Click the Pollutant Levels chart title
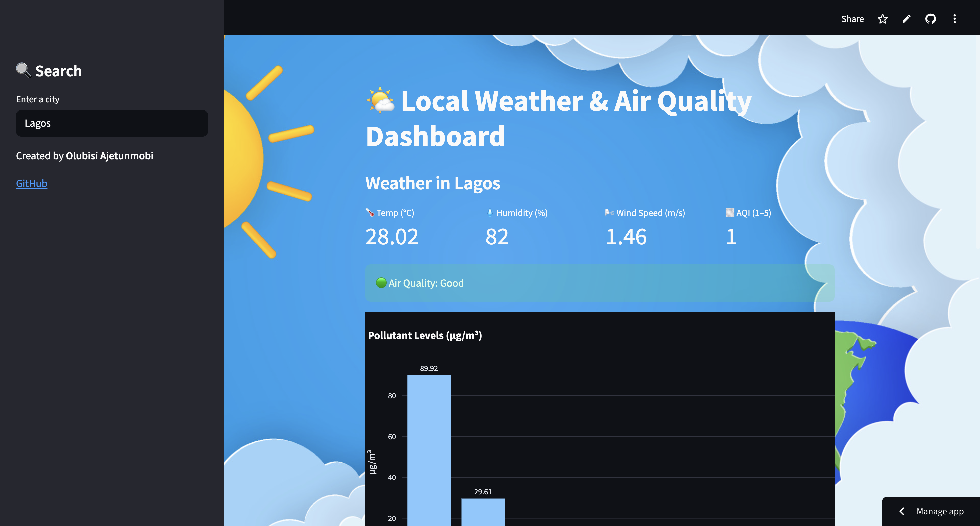This screenshot has height=526, width=980. (425, 335)
